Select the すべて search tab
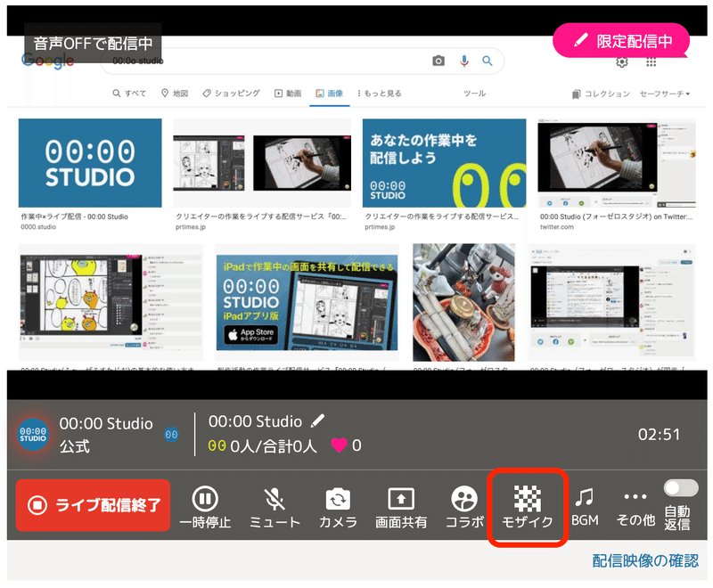Image resolution: width=713 pixels, height=588 pixels. pos(129,94)
